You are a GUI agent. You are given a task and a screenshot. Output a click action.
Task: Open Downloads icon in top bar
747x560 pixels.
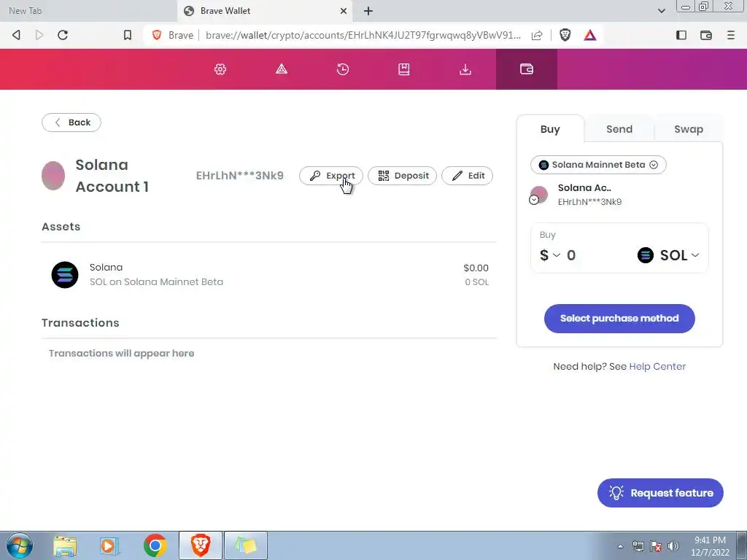tap(465, 69)
